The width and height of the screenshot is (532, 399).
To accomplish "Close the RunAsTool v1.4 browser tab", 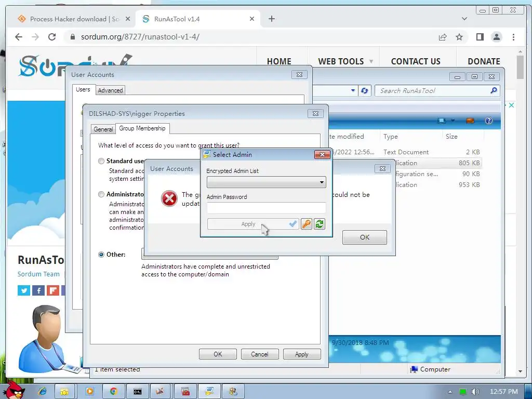I will 252,19.
